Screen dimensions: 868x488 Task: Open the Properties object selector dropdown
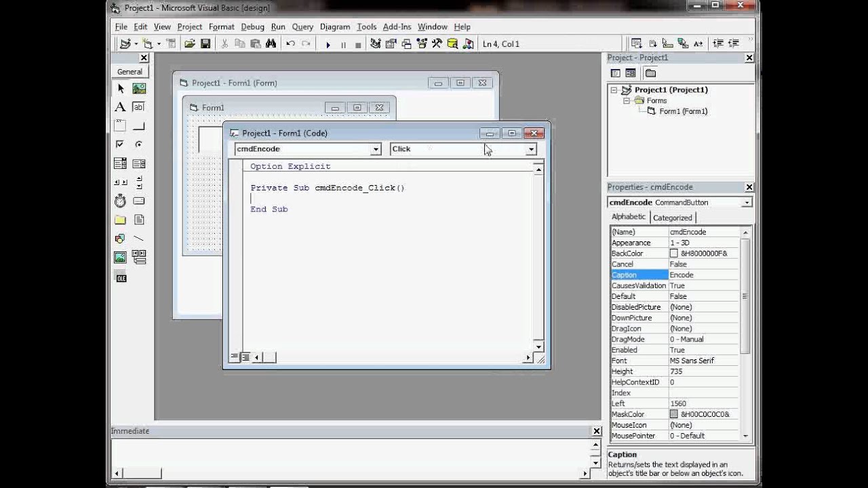pos(747,203)
